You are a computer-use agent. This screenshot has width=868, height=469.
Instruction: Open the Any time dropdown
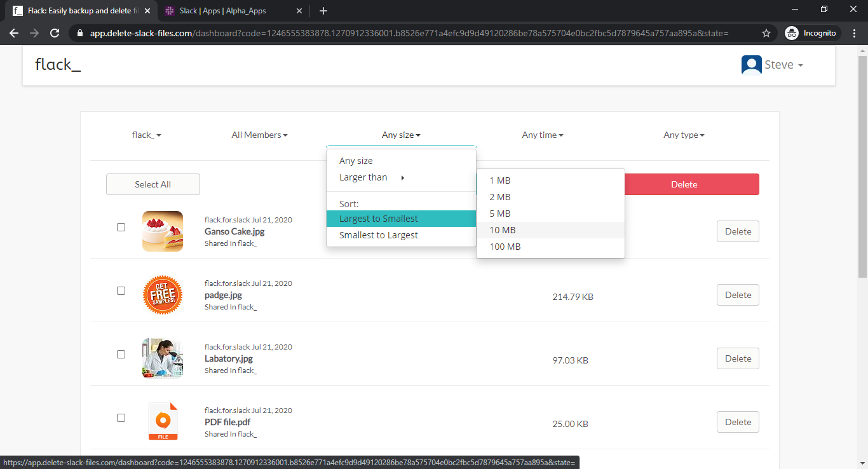point(543,135)
